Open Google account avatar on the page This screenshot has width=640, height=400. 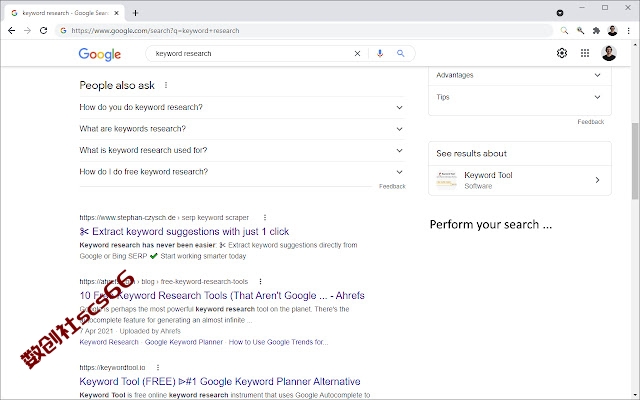click(609, 53)
